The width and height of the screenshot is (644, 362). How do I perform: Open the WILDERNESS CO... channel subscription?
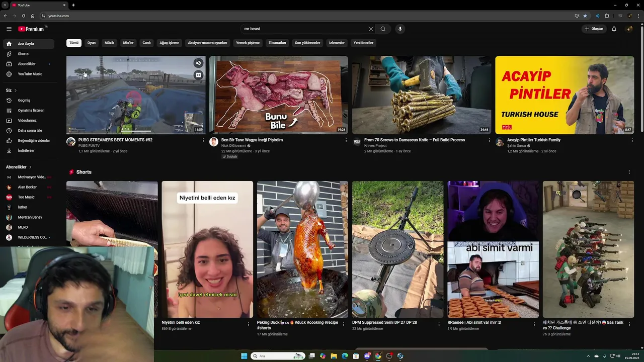coord(29,237)
